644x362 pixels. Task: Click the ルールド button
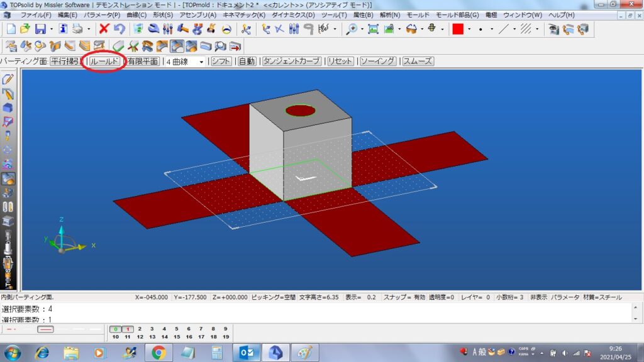point(104,62)
